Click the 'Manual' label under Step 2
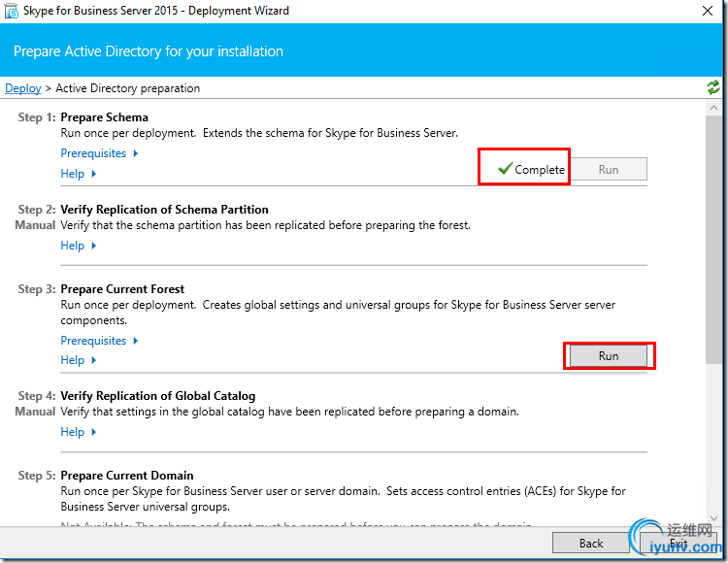 (x=35, y=225)
